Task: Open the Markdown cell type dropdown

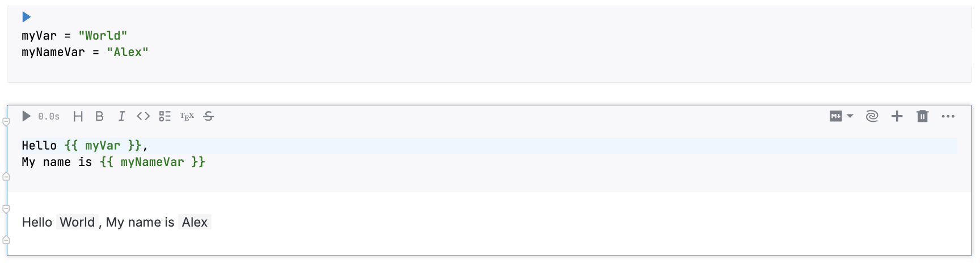Action: (x=842, y=116)
